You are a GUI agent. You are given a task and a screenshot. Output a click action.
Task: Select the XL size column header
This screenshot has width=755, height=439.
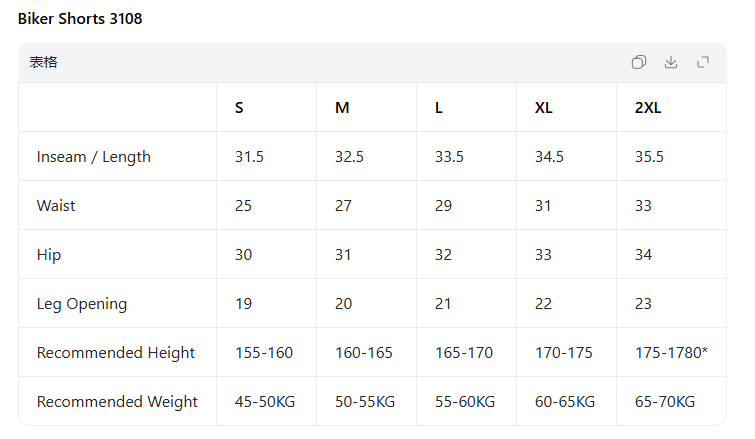544,108
